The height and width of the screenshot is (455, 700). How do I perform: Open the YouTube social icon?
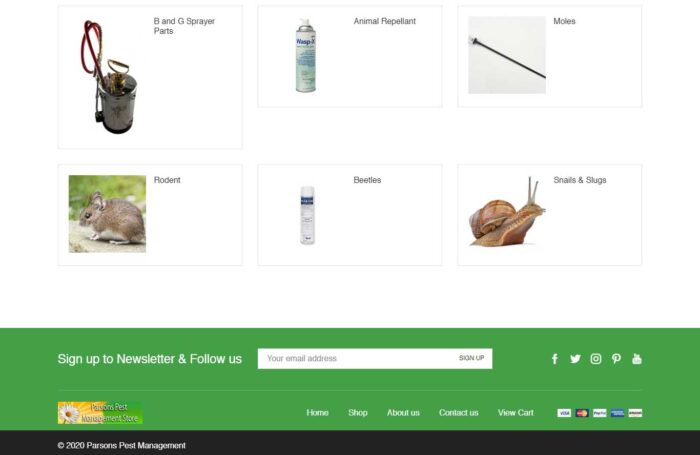(637, 359)
